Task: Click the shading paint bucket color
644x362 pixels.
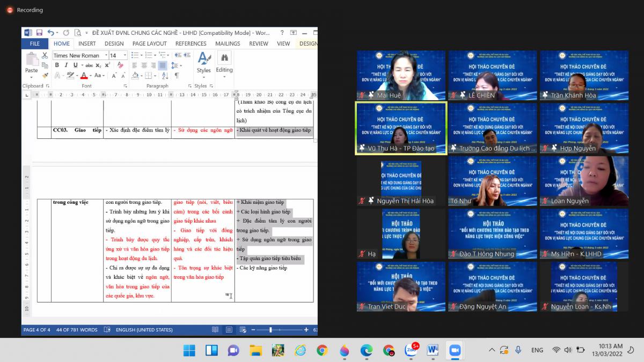Action: [x=135, y=76]
